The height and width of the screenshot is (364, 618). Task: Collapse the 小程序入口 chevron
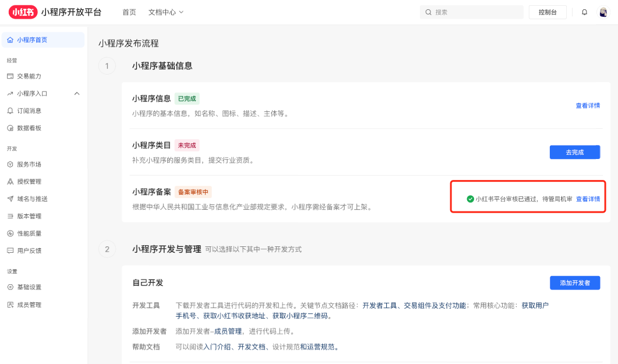[x=77, y=94]
